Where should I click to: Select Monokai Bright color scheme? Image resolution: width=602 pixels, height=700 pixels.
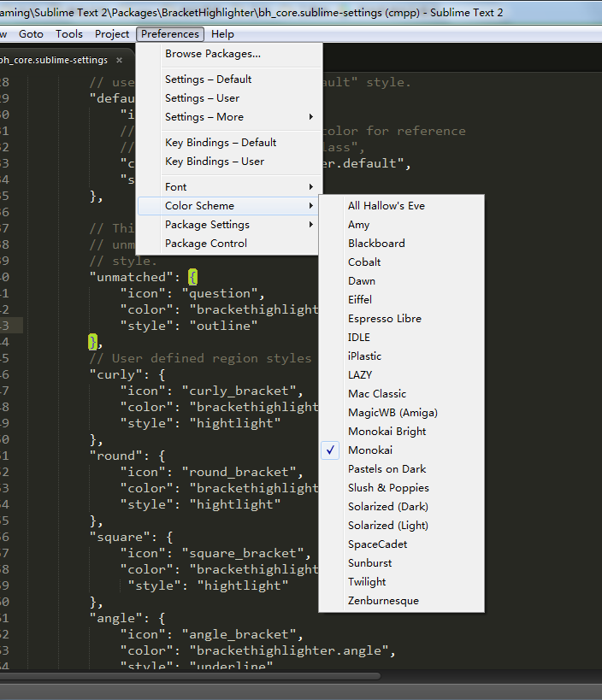402,432
